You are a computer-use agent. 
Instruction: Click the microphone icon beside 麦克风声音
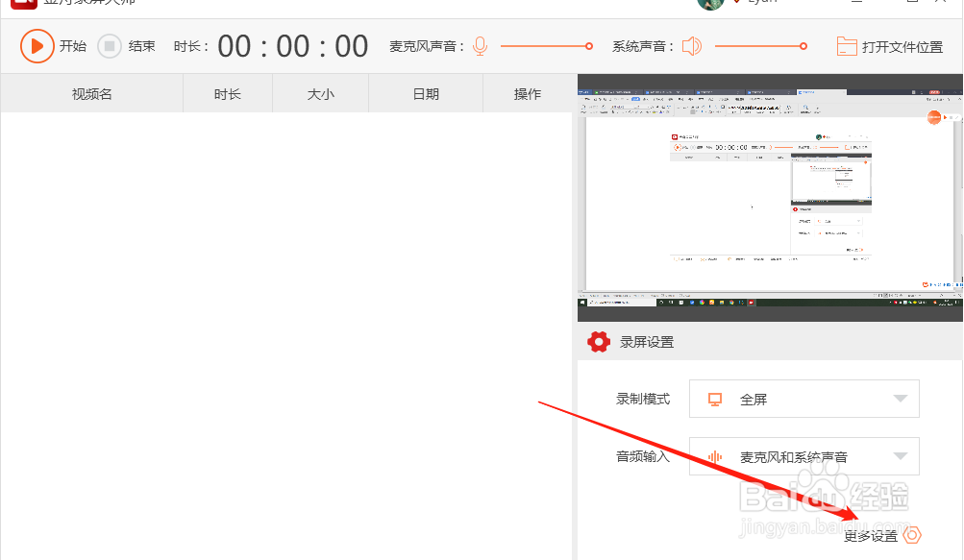(x=479, y=45)
